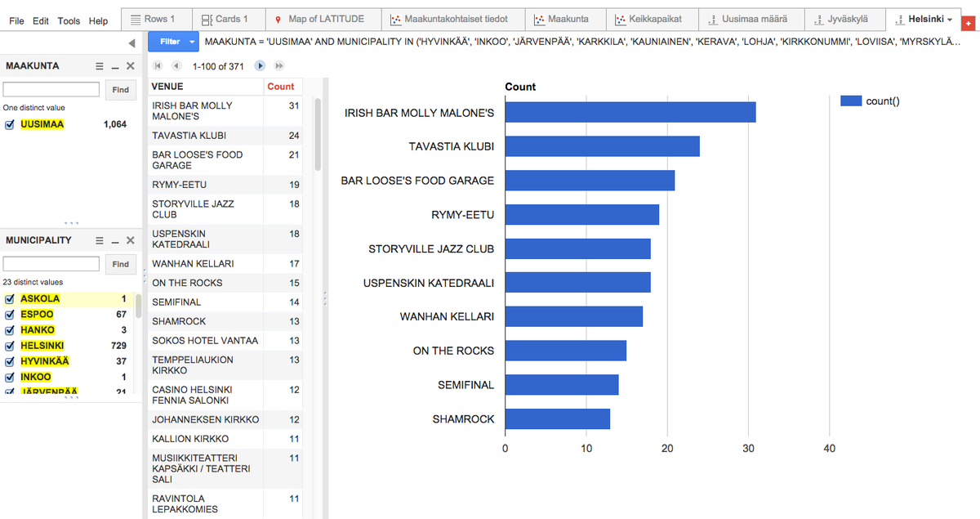
Task: Switch to the Jyväskylä tab
Action: click(x=846, y=19)
